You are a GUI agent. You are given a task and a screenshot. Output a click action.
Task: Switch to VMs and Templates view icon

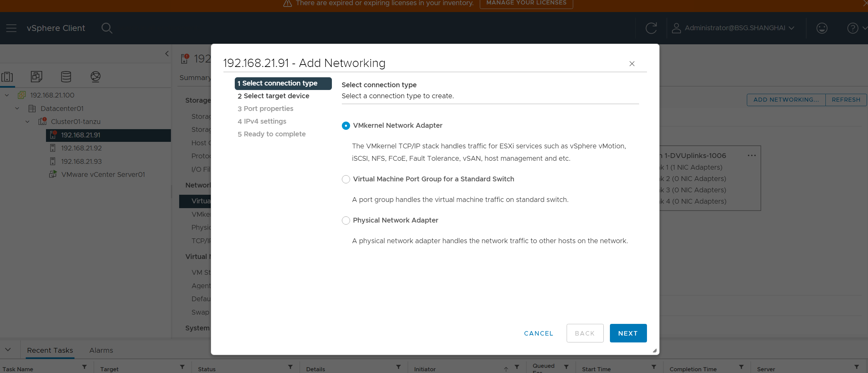coord(36,77)
